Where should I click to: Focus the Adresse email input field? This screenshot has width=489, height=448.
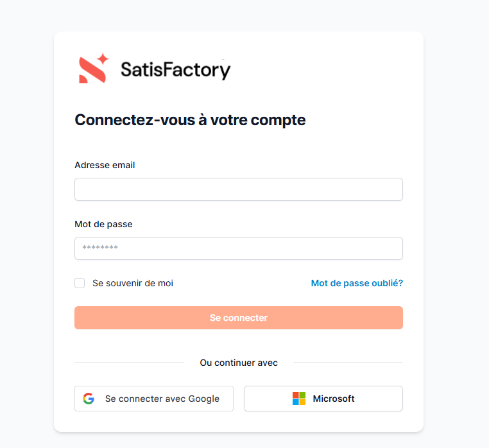point(239,189)
